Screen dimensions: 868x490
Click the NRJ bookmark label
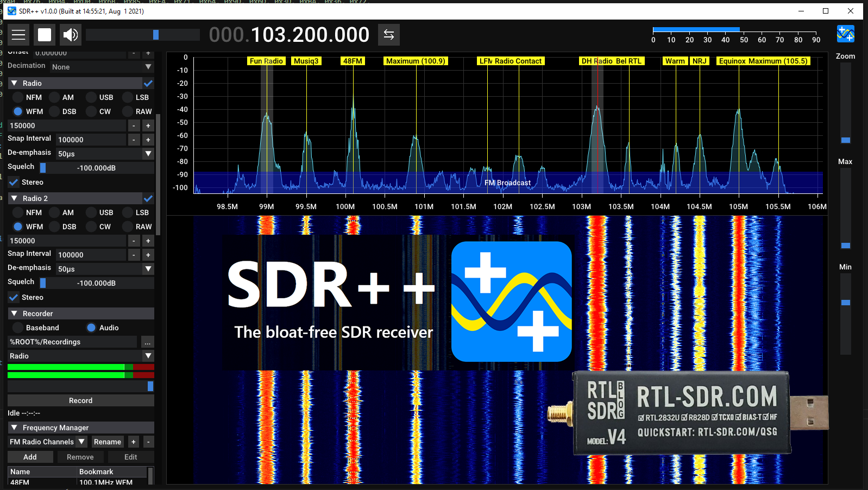pos(700,61)
